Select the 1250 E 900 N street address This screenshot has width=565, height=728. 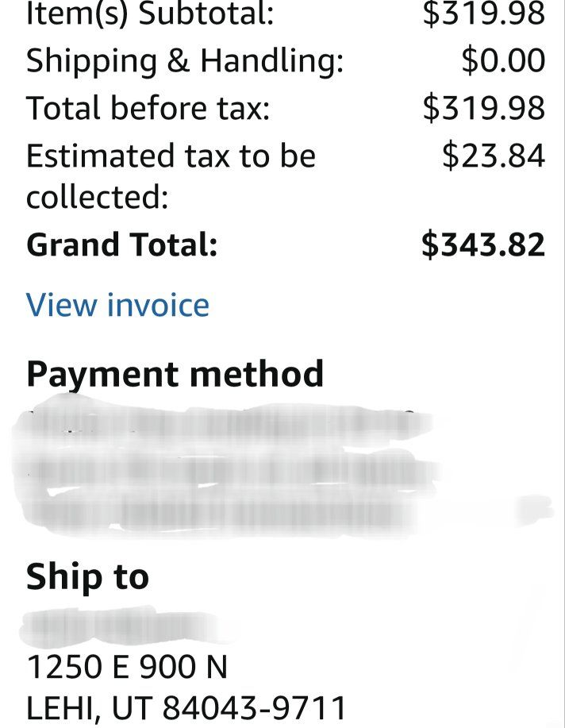pyautogui.click(x=127, y=668)
